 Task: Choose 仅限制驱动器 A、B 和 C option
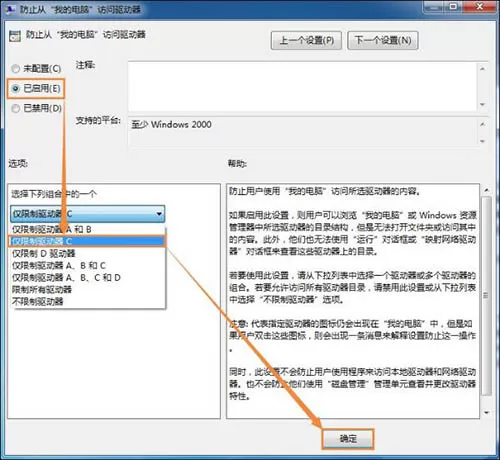click(87, 265)
